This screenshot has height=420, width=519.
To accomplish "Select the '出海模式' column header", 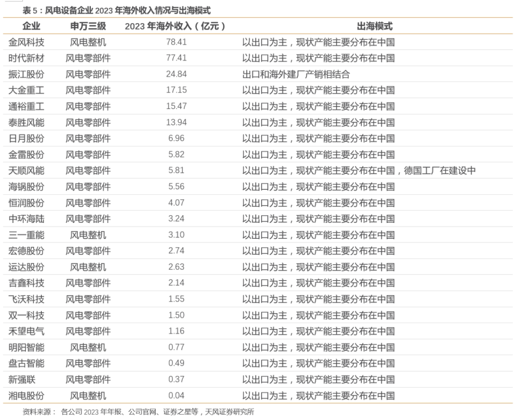I will pos(374,26).
